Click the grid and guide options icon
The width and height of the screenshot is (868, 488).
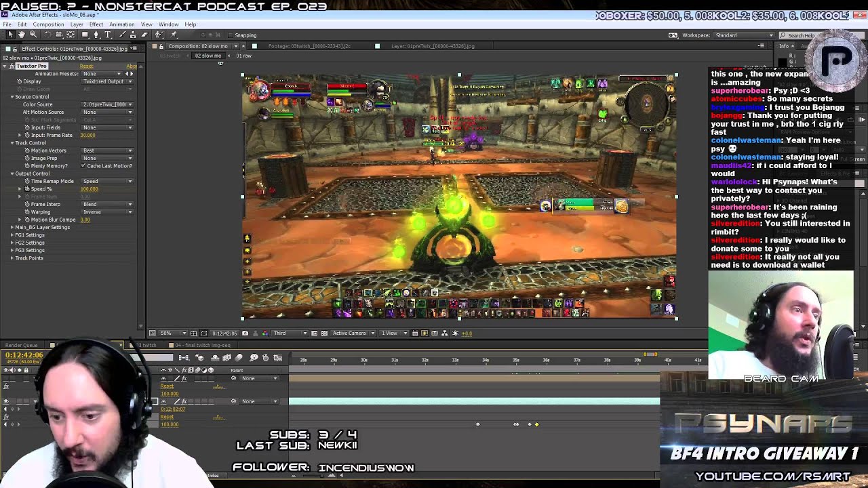click(x=194, y=333)
